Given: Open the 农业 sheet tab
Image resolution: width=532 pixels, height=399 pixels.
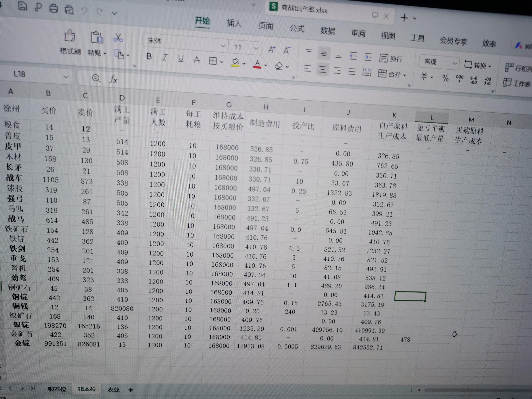Looking at the screenshot, I should 113,389.
